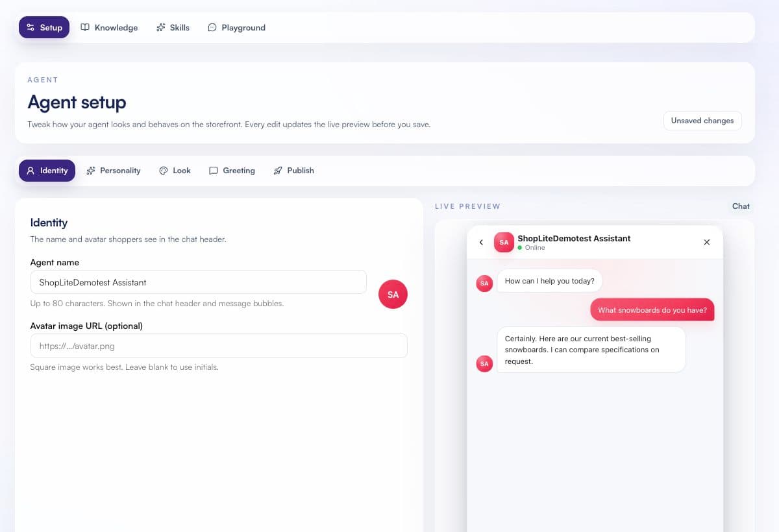Close the chat preview with X icon
The image size is (779, 532).
point(707,242)
